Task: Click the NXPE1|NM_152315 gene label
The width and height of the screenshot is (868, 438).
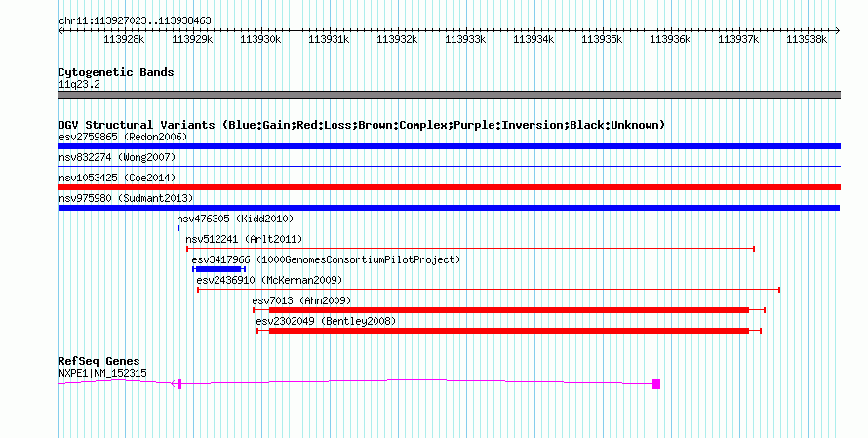Action: (103, 374)
